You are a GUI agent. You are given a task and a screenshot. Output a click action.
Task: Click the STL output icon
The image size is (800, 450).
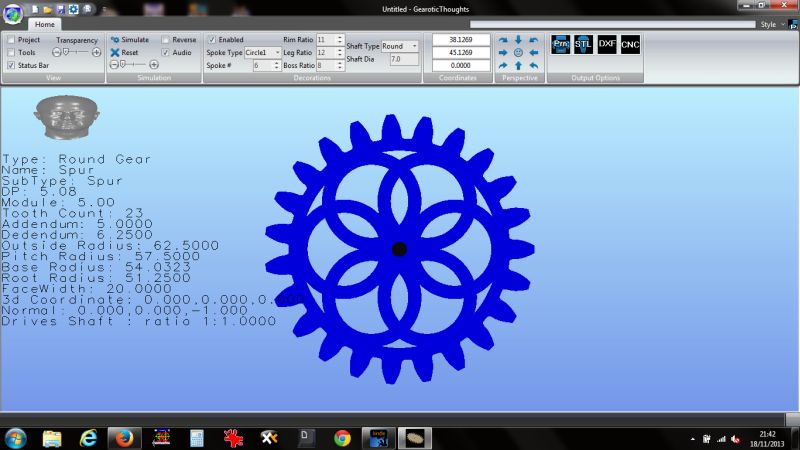[583, 44]
